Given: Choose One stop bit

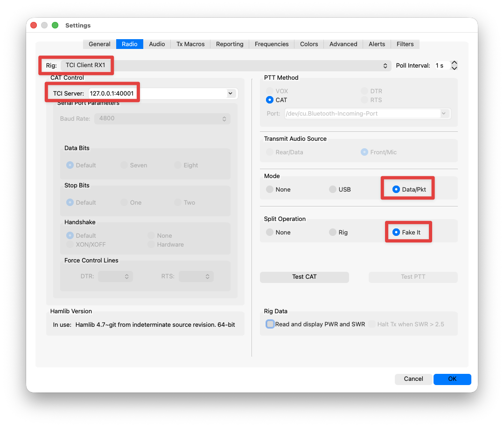Looking at the screenshot, I should (131, 202).
